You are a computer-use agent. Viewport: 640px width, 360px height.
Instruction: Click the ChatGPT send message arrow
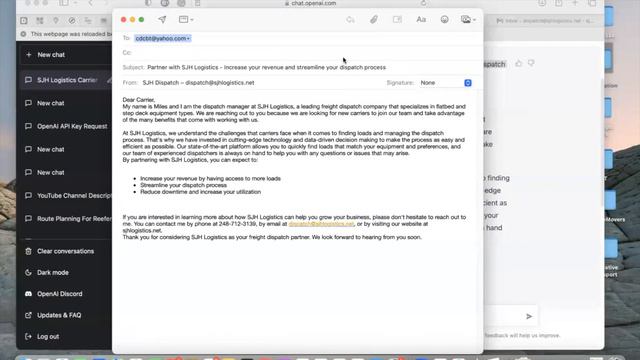click(529, 316)
